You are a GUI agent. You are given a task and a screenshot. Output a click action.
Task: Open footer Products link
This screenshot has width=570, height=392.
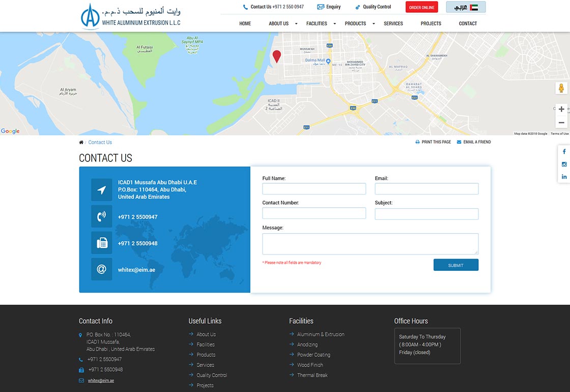point(206,354)
